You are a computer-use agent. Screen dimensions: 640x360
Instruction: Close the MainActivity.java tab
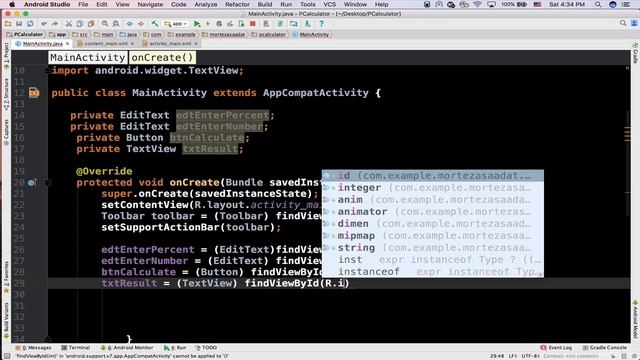tap(68, 43)
